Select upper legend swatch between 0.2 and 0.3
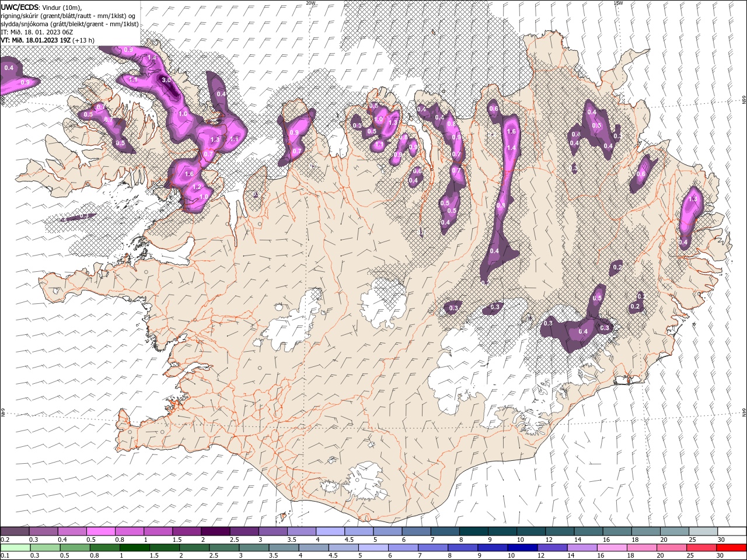 point(15,531)
